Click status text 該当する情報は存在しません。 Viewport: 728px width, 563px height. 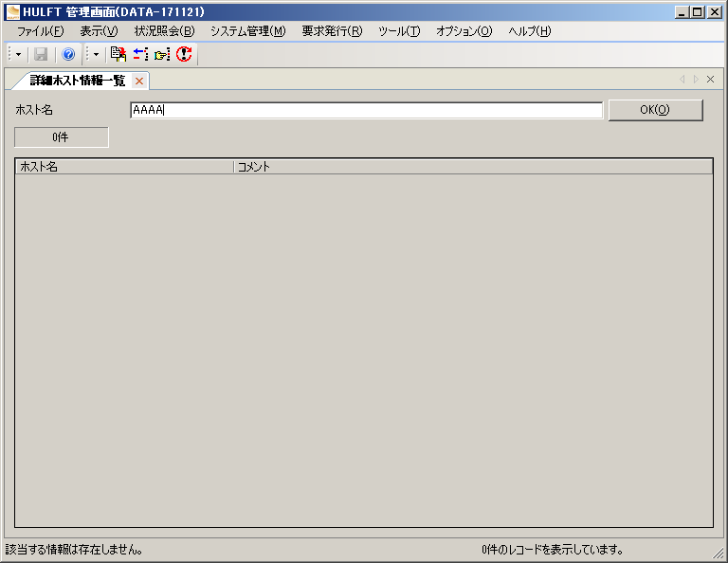(x=74, y=550)
